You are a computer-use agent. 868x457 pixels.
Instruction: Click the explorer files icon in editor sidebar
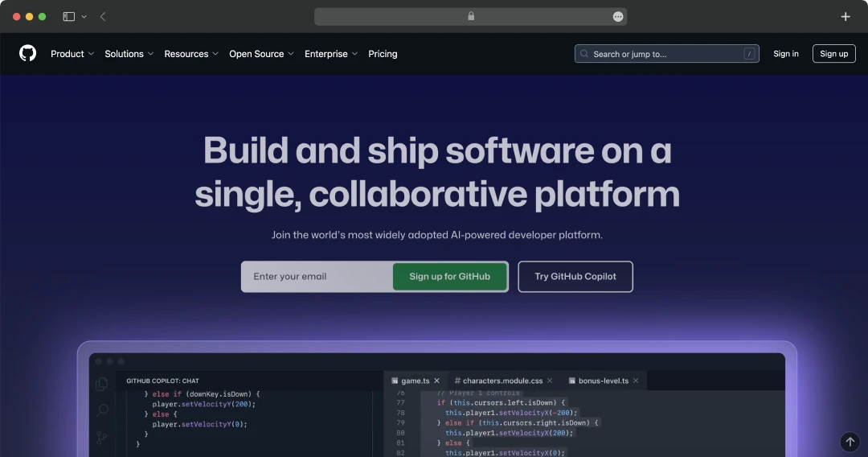pos(102,383)
